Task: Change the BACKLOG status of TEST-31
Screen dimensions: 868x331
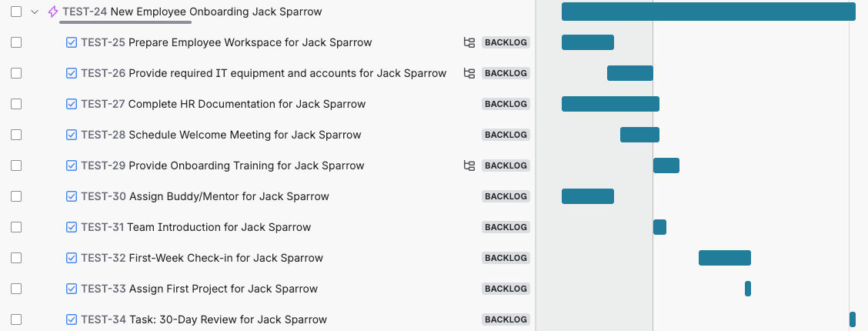Action: pyautogui.click(x=506, y=227)
